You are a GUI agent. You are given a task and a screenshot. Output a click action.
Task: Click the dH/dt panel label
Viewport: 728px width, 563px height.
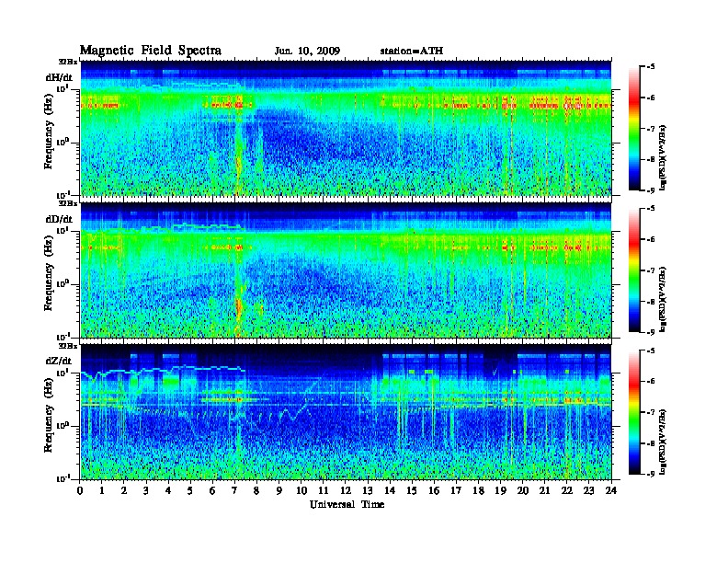59,77
